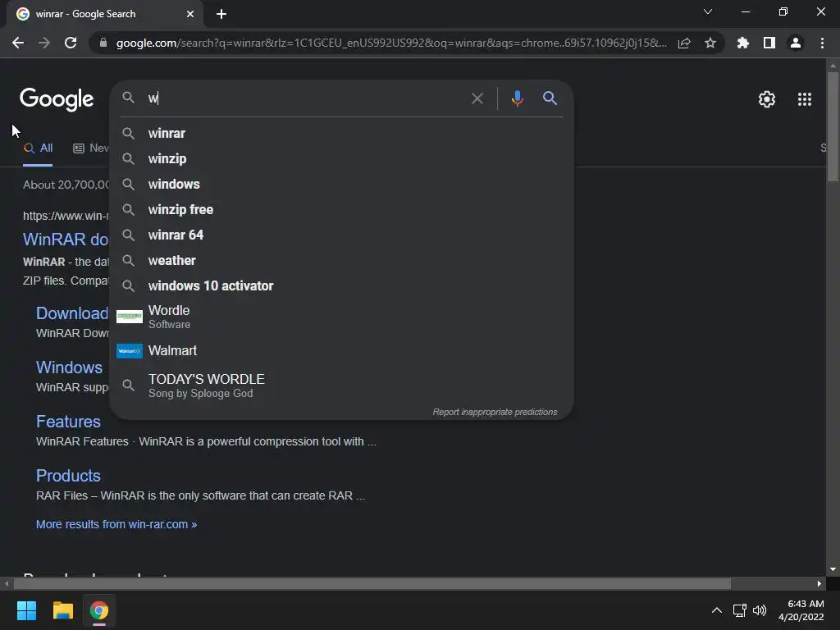This screenshot has height=630, width=840.
Task: Start voice search with microphone icon
Action: (517, 98)
